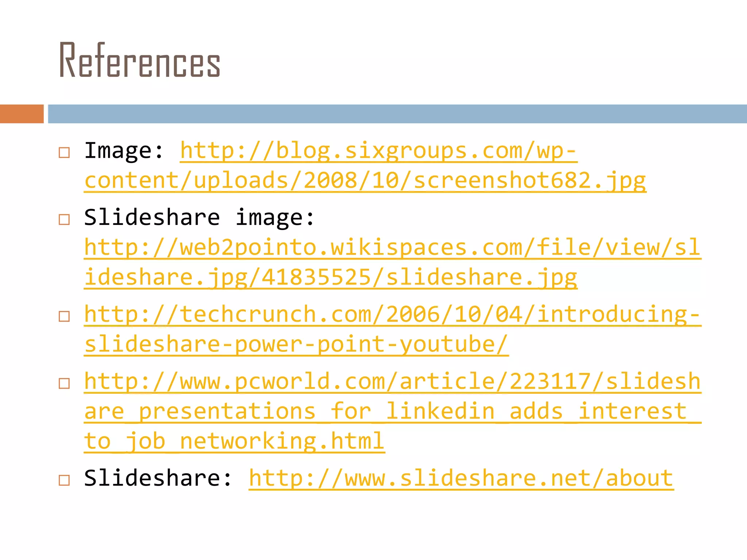This screenshot has height=560, width=747.
Task: Click link line ending screenshot682.jpg
Action: (365, 181)
